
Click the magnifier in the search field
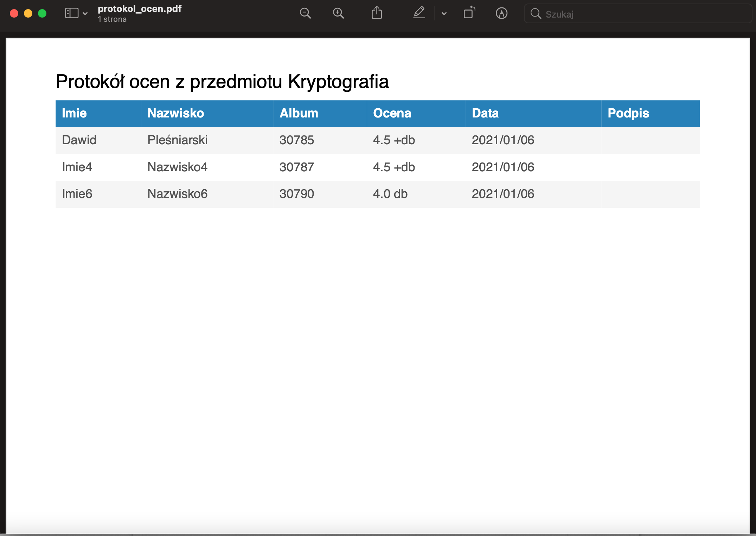click(x=536, y=14)
